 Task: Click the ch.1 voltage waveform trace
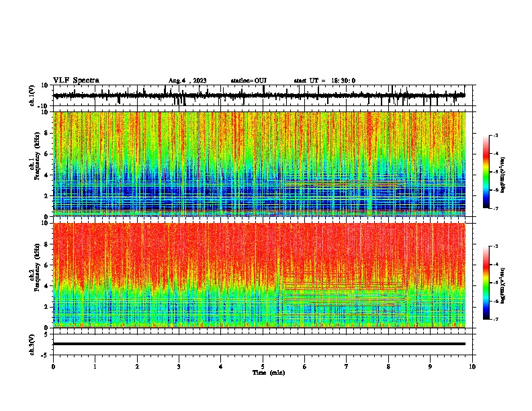pos(259,95)
